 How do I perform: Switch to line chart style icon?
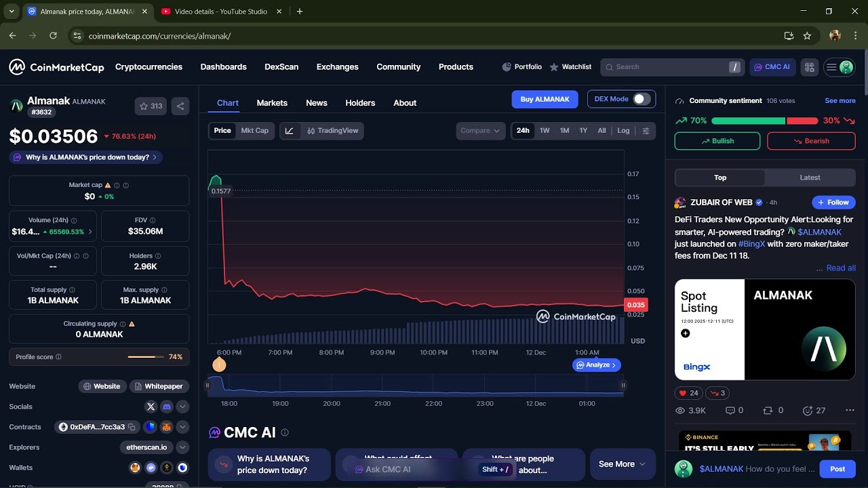290,131
